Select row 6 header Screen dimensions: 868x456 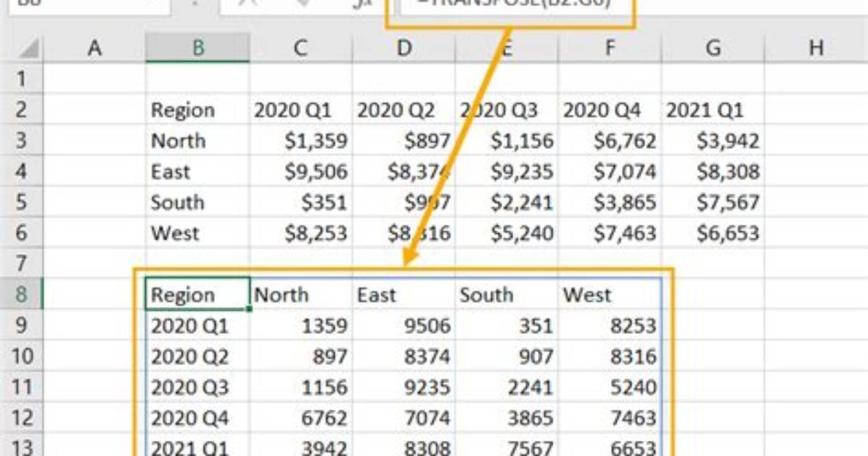tap(22, 232)
